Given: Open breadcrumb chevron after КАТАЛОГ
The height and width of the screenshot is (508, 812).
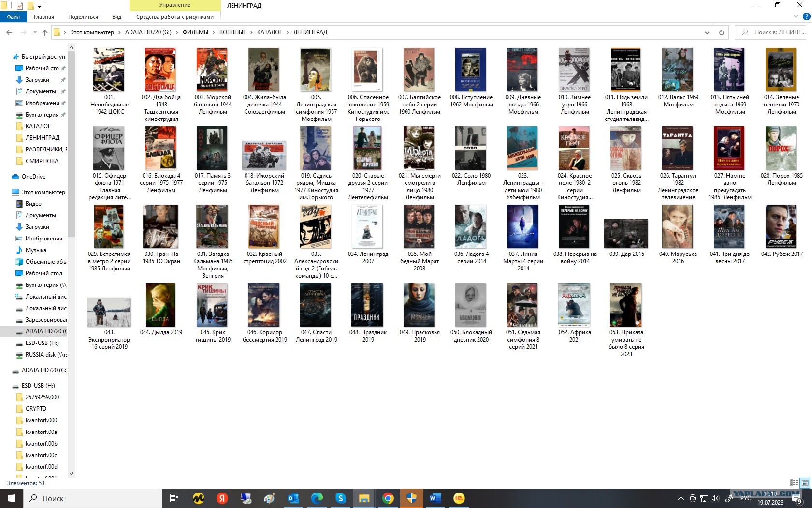Looking at the screenshot, I should 288,32.
